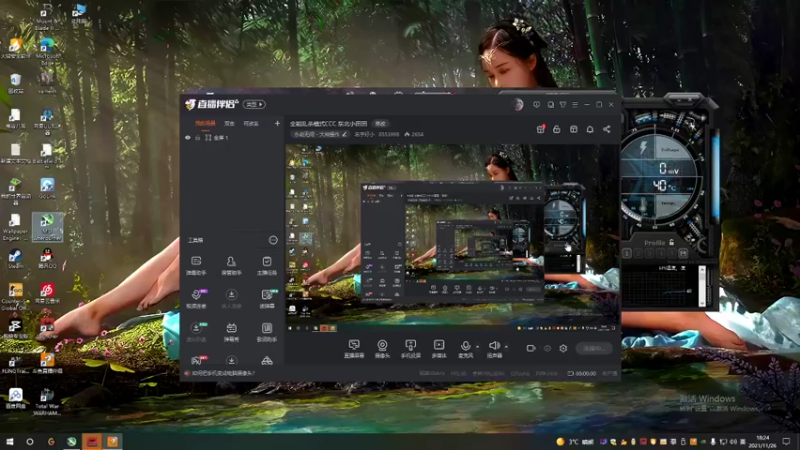800x450 pixels.
Task: Open the user avatar profile
Action: 517,105
